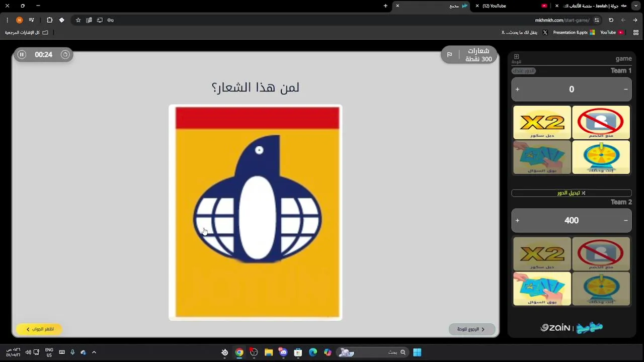Switch to the YouTube (12) browser tab
Image resolution: width=644 pixels, height=362 pixels.
pyautogui.click(x=512, y=6)
